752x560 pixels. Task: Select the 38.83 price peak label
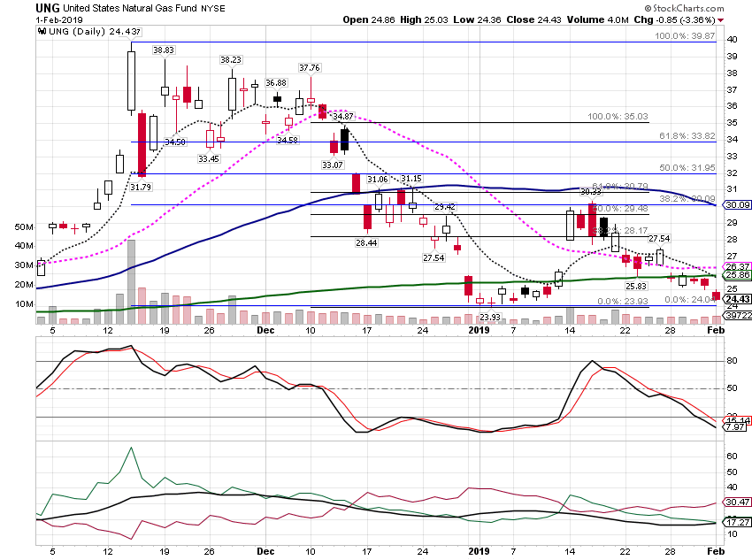tap(164, 50)
